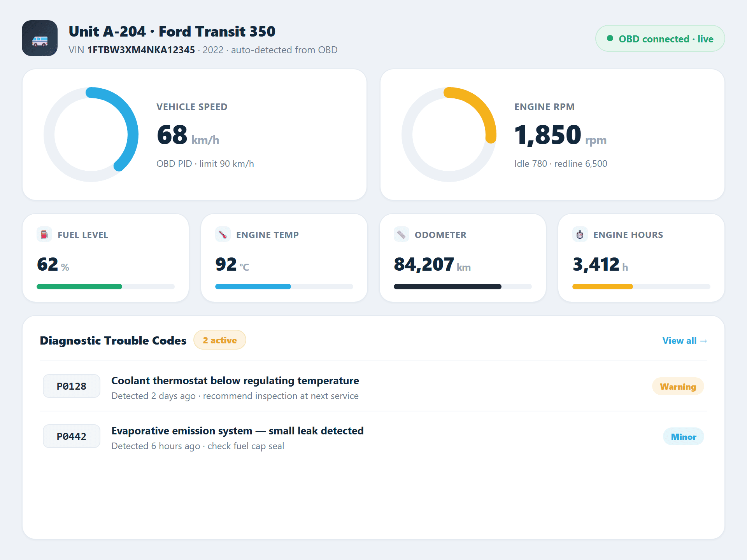Click the odometer ruler icon

tap(402, 234)
